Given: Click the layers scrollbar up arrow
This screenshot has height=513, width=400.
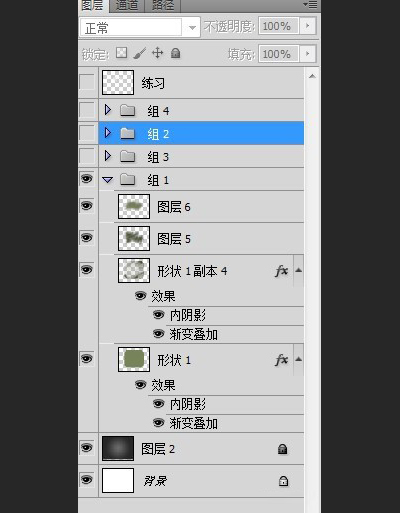Looking at the screenshot, I should tap(312, 76).
